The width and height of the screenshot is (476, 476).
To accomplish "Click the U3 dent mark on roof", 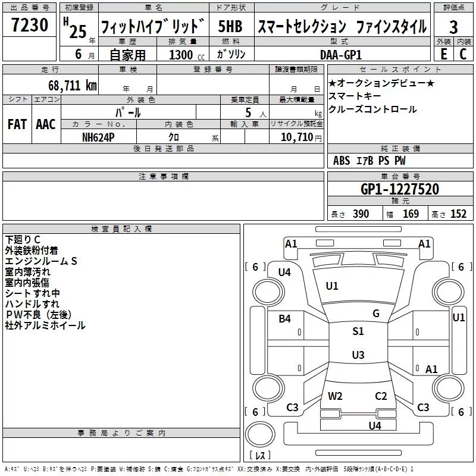I will click(358, 355).
